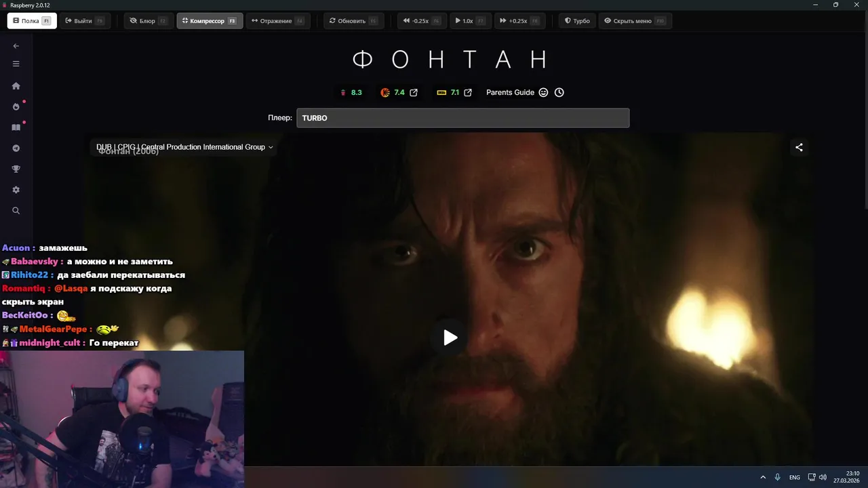Click the search magnifier in the sidebar
Image resolution: width=868 pixels, height=488 pixels.
coord(16,211)
